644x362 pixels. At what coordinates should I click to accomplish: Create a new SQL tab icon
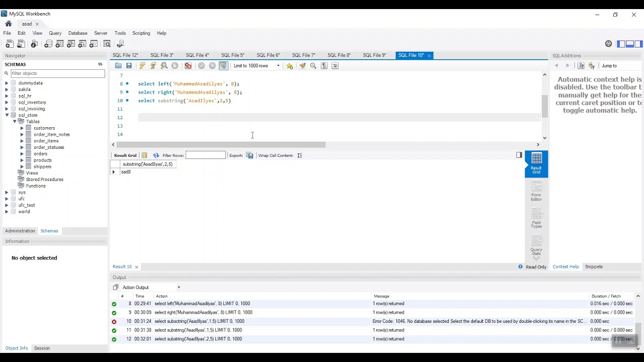tap(10, 44)
